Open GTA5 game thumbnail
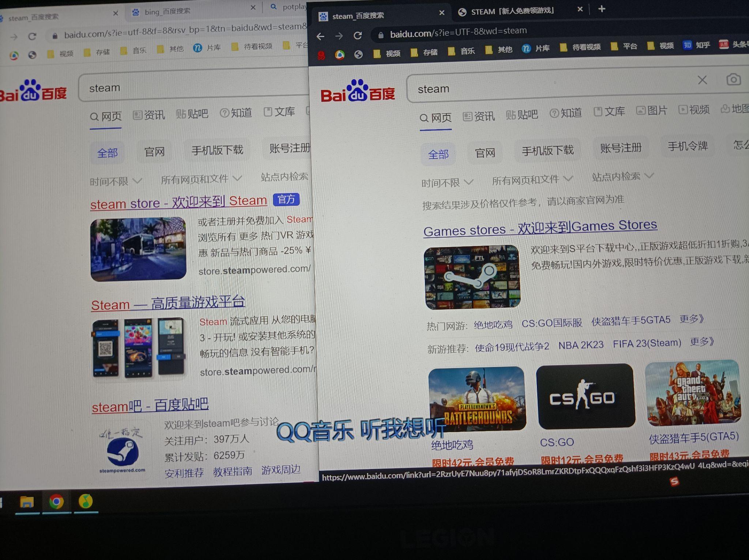This screenshot has height=560, width=749. pos(693,393)
